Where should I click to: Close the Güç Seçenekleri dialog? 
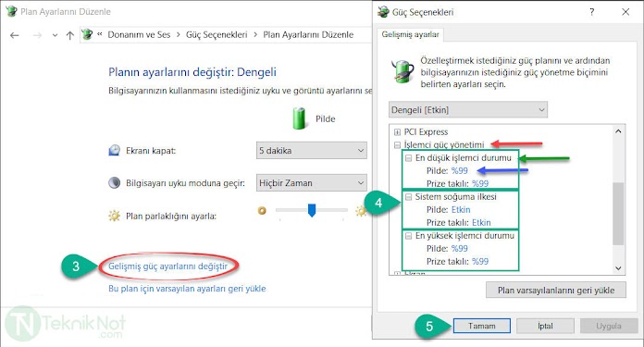click(625, 12)
